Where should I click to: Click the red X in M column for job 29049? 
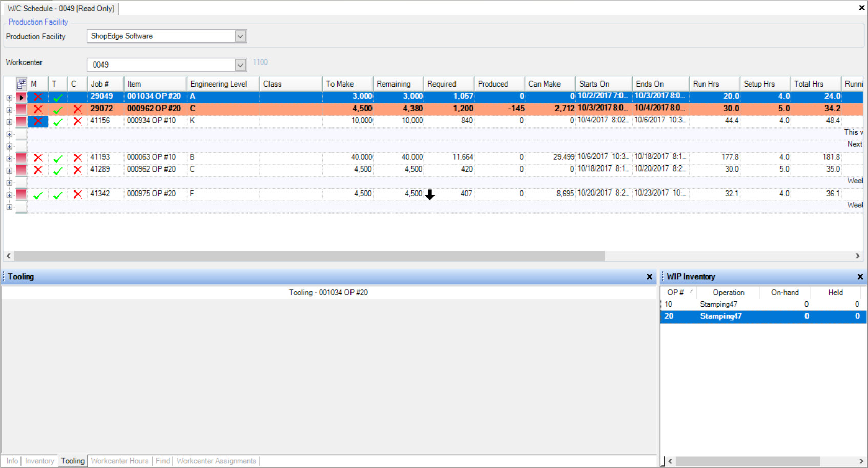(38, 97)
